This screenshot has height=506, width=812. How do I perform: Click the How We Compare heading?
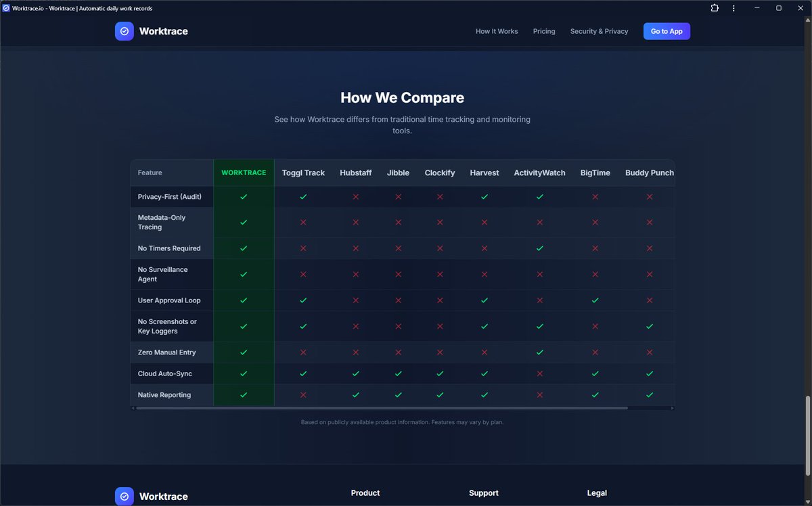point(402,97)
